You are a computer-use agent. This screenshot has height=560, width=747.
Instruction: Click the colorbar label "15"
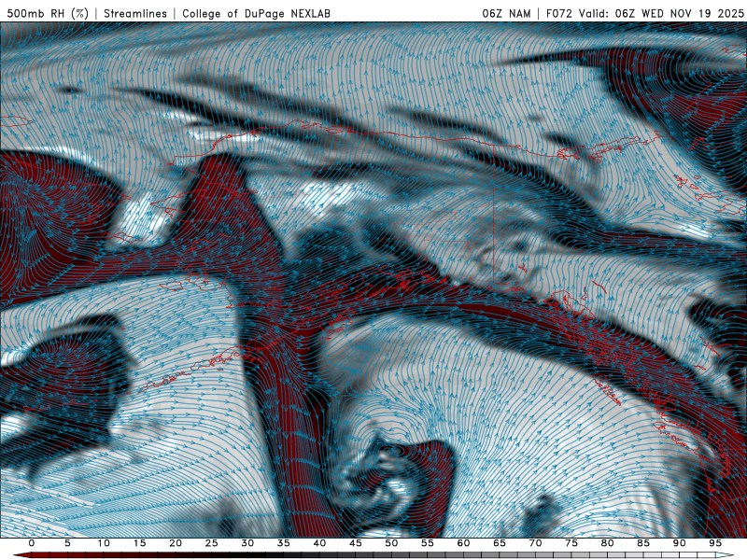point(139,543)
